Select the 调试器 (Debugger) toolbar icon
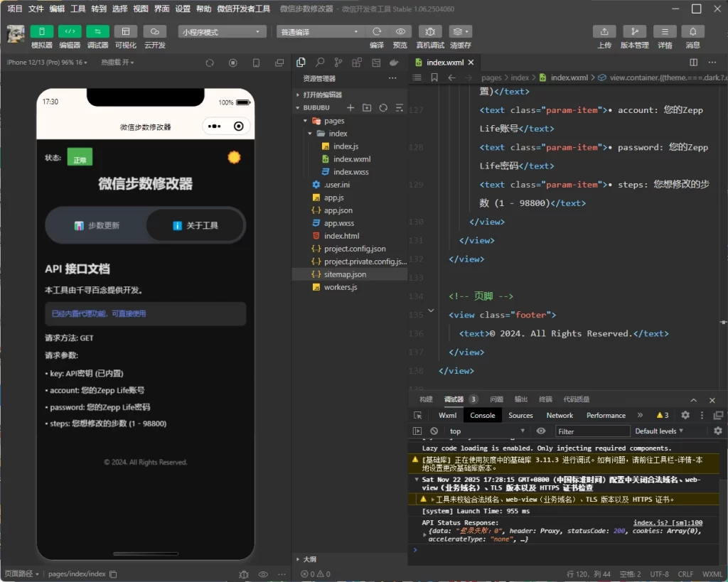Viewport: 728px width, 582px height. pos(97,32)
